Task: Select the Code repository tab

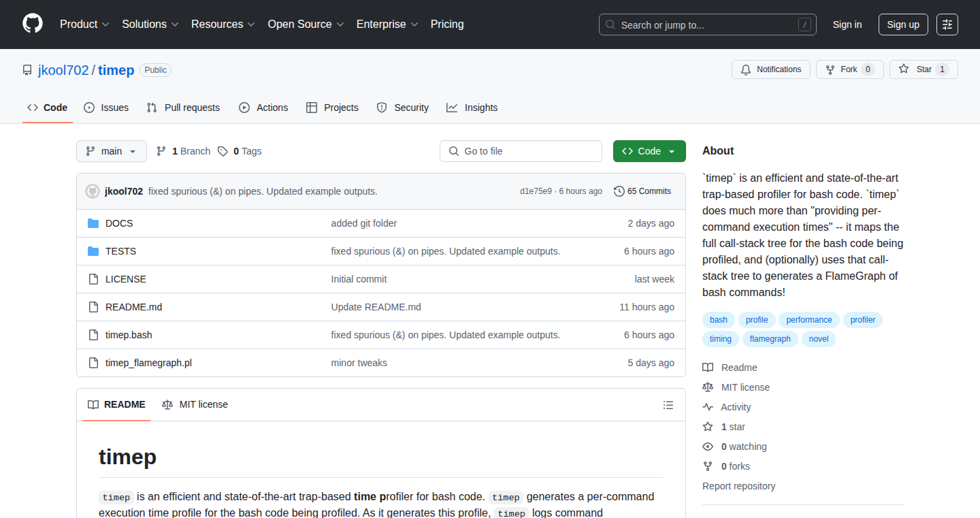Action: click(x=48, y=108)
